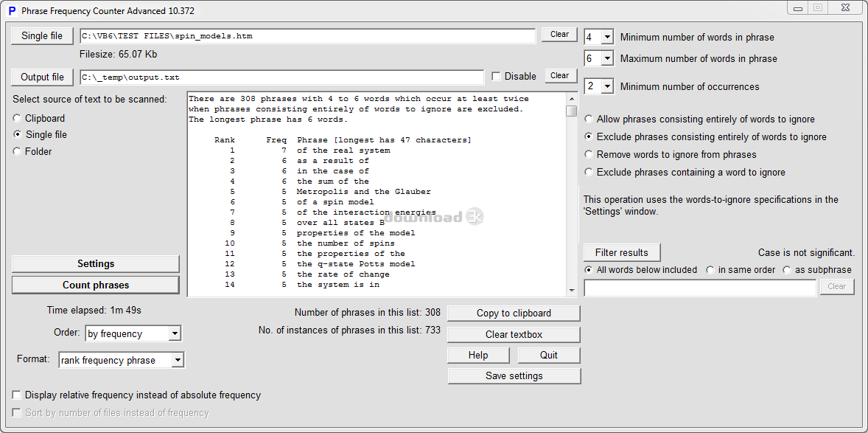Select Exclude phrases containing a word to ignore
This screenshot has width=868, height=433.
pyautogui.click(x=589, y=173)
